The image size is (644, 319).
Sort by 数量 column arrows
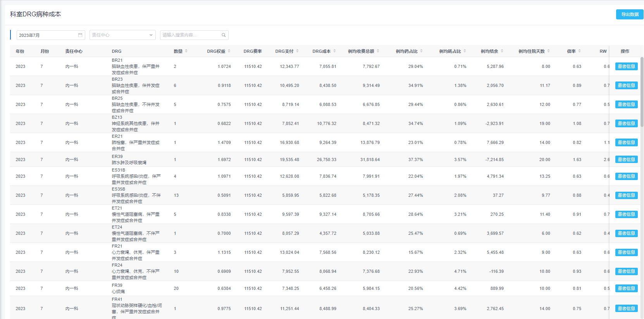tap(186, 51)
